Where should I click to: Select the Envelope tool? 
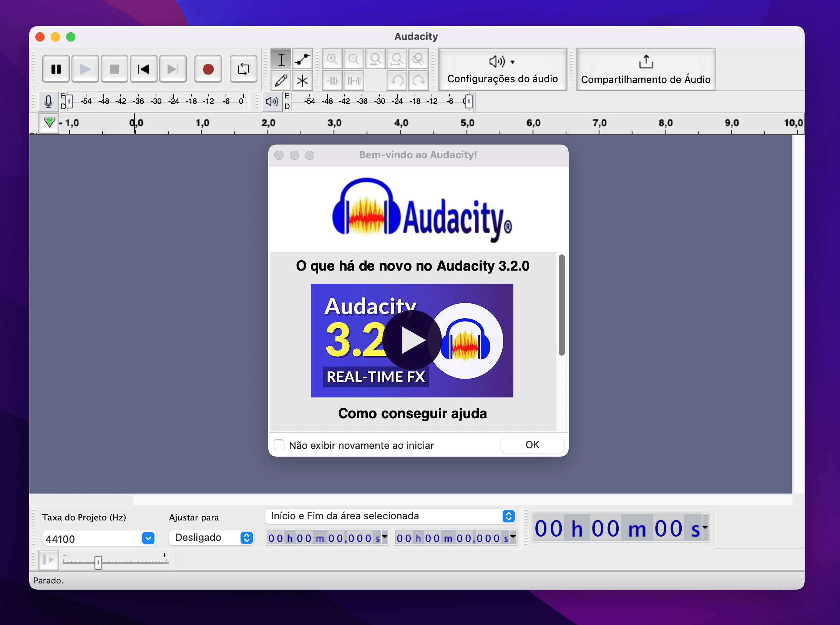302,60
